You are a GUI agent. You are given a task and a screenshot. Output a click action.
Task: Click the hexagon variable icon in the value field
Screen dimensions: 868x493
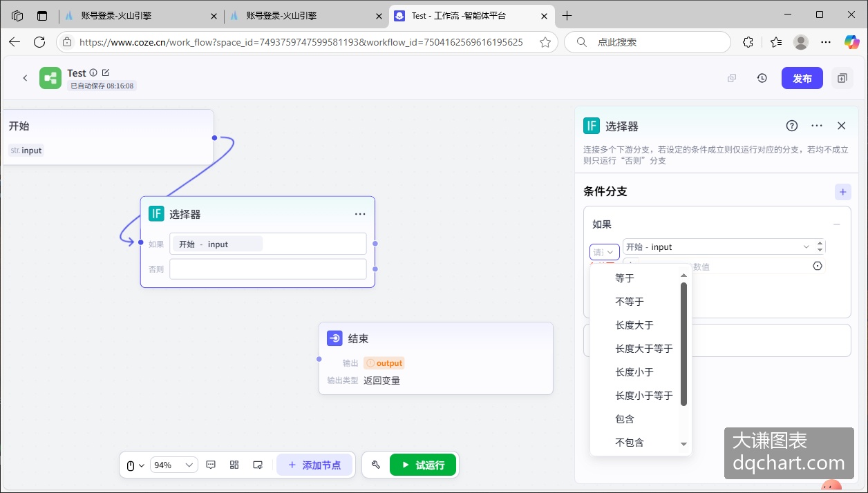tap(818, 266)
